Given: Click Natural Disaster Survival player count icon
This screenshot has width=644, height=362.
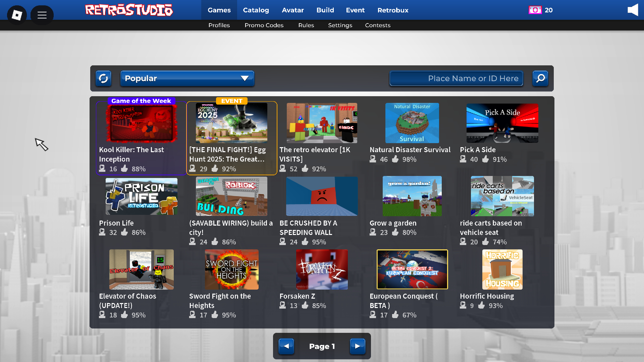Looking at the screenshot, I should pos(373,159).
